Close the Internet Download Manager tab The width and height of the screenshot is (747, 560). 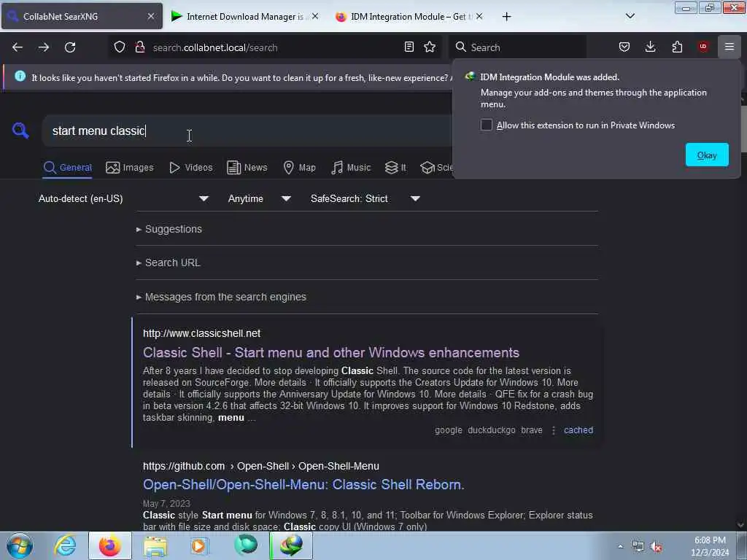(315, 16)
